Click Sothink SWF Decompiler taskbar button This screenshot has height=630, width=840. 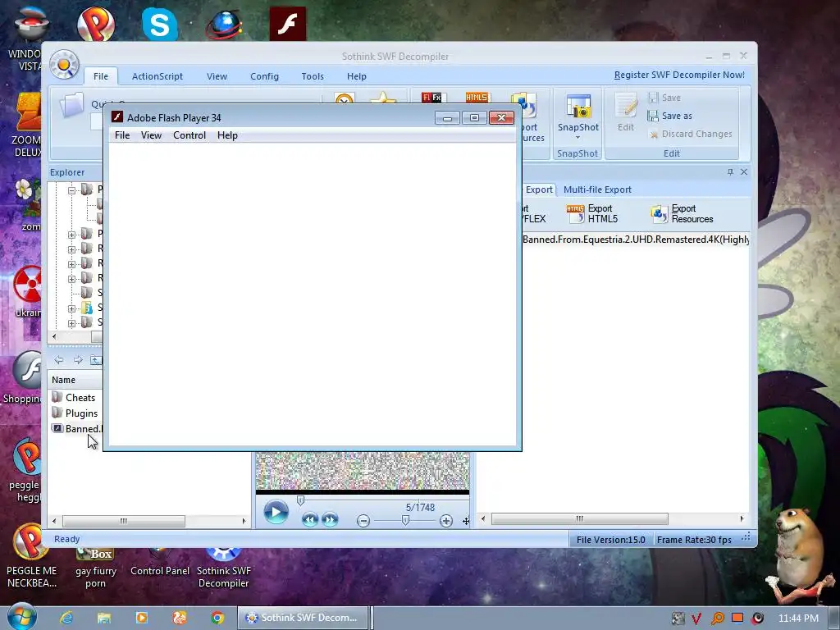[x=303, y=618]
